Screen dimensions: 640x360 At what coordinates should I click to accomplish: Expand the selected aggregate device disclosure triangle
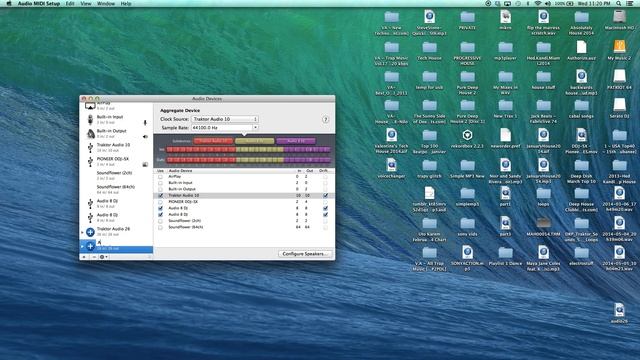pos(82,246)
